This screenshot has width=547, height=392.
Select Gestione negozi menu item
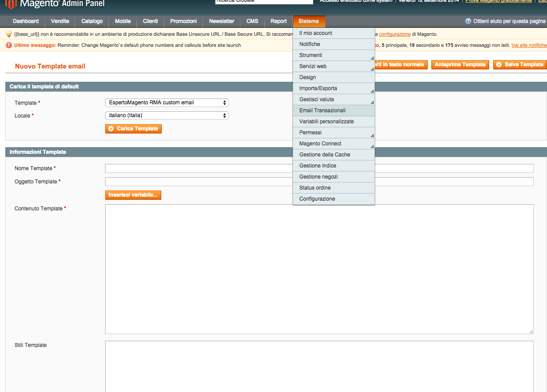tap(334, 177)
